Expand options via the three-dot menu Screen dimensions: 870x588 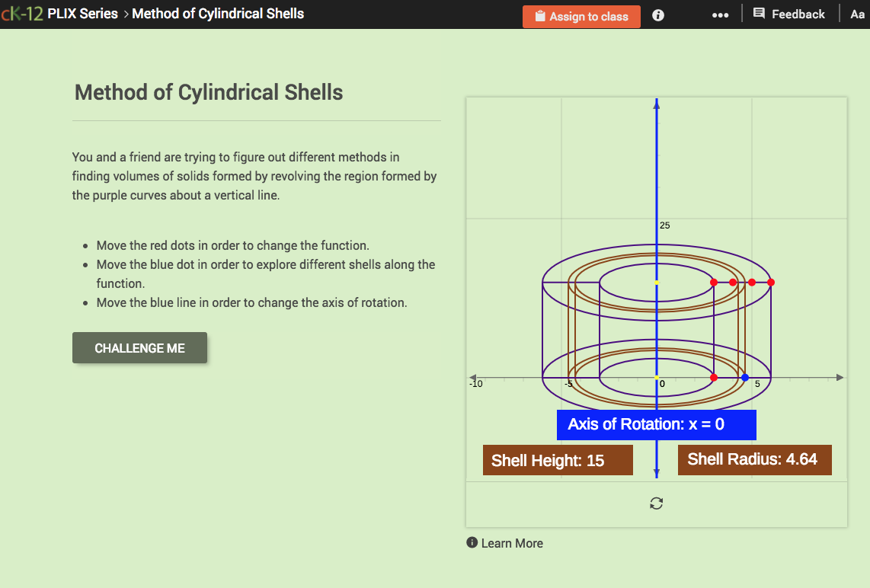click(x=720, y=14)
